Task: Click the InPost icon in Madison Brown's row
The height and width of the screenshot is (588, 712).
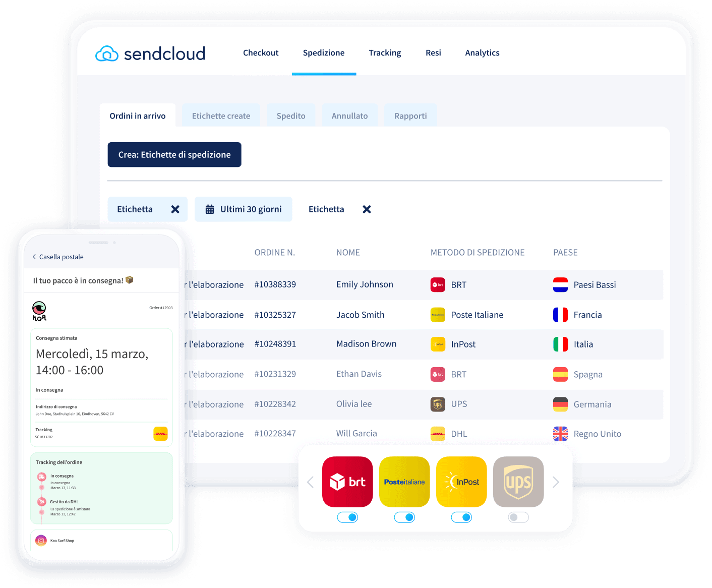Action: coord(438,344)
